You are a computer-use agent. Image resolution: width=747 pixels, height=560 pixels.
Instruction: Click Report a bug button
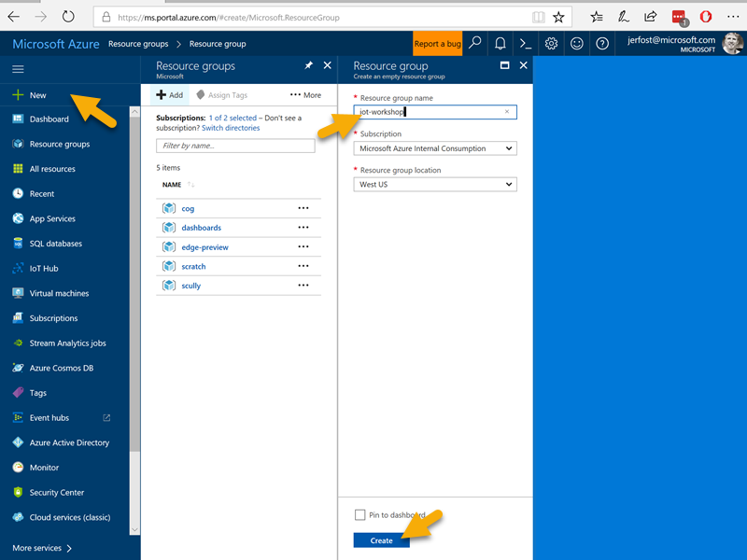tap(437, 43)
